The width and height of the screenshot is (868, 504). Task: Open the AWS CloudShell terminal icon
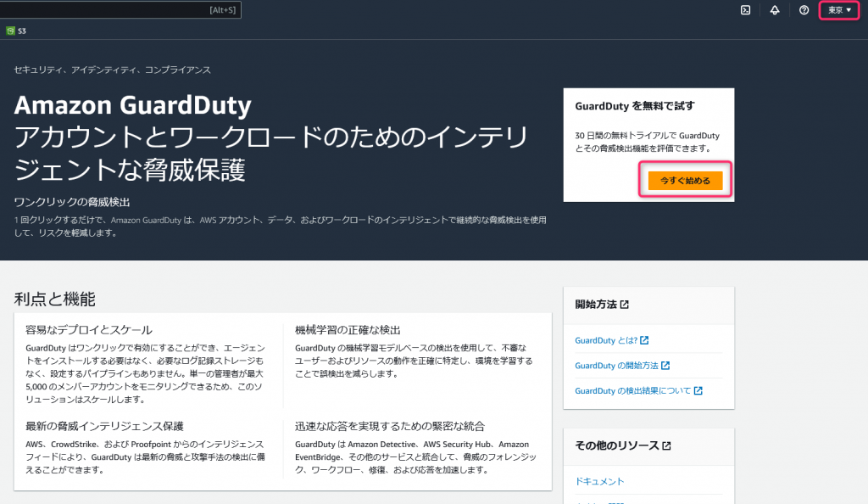[x=746, y=10]
